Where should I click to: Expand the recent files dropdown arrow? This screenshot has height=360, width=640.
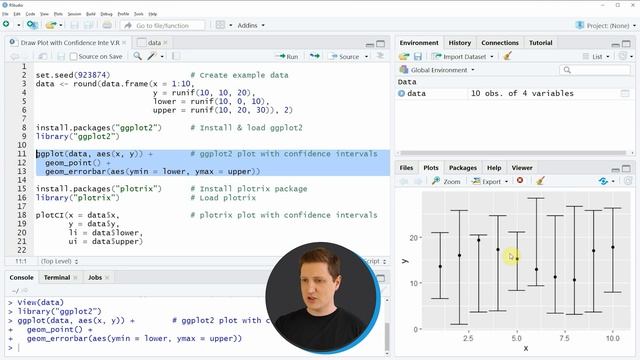point(61,25)
